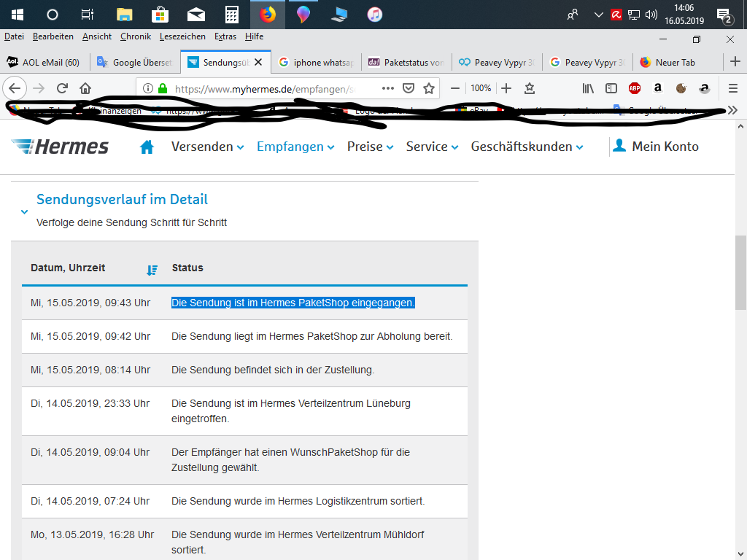Switch to the Paketstatus tab
747x560 pixels.
pyautogui.click(x=406, y=63)
